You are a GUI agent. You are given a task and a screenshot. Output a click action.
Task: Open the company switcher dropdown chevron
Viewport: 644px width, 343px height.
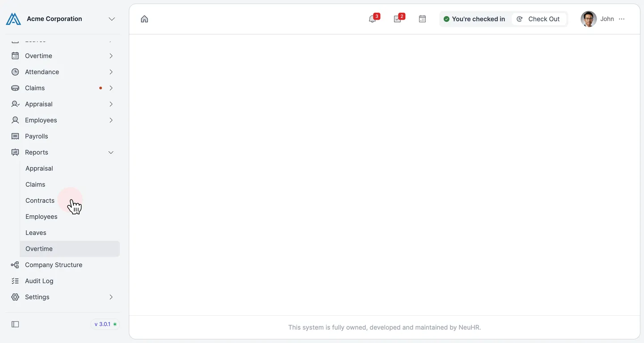tap(112, 19)
